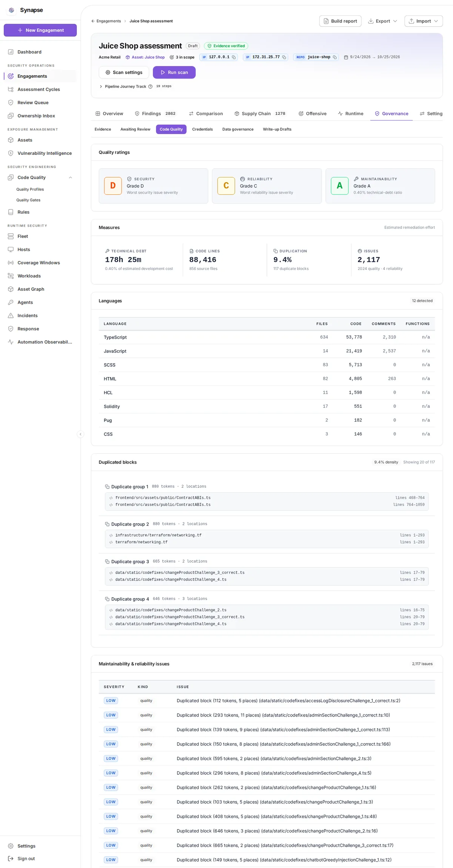Click the Response shield icon
Screen dimensions: 453x868
11,329
